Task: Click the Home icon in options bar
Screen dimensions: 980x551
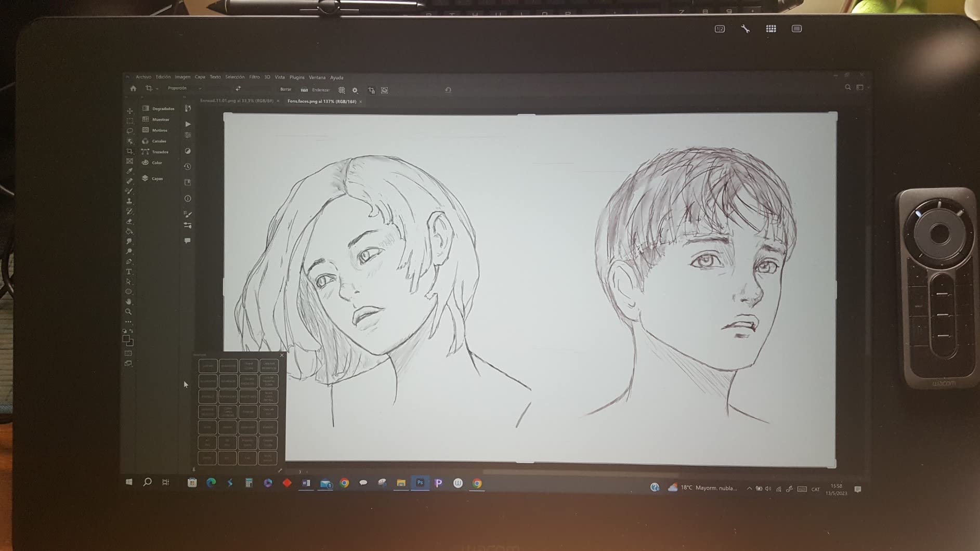Action: click(x=133, y=89)
